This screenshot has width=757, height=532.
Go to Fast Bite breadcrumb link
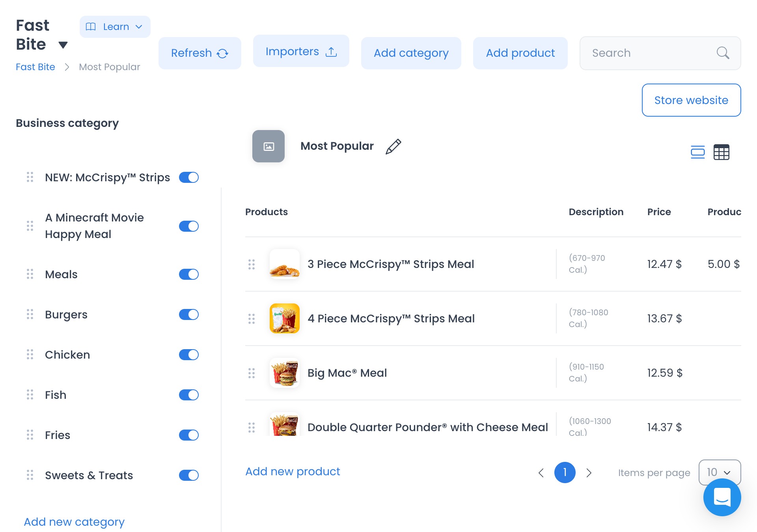(35, 67)
